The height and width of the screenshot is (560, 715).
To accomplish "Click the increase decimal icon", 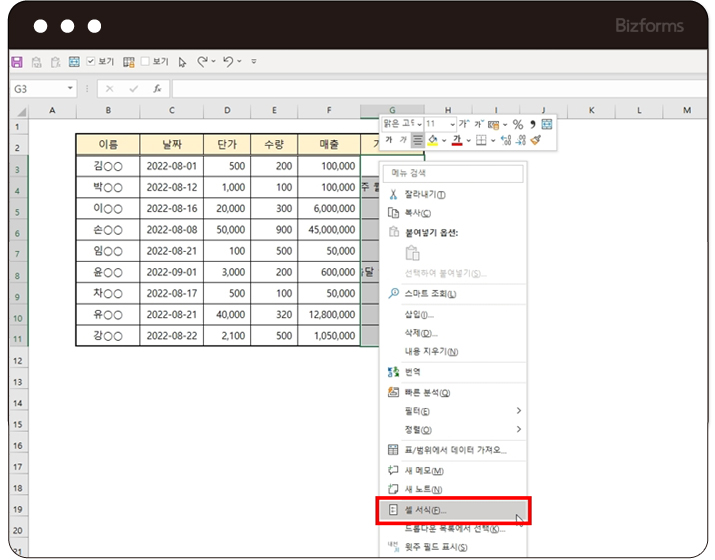I will 507,141.
